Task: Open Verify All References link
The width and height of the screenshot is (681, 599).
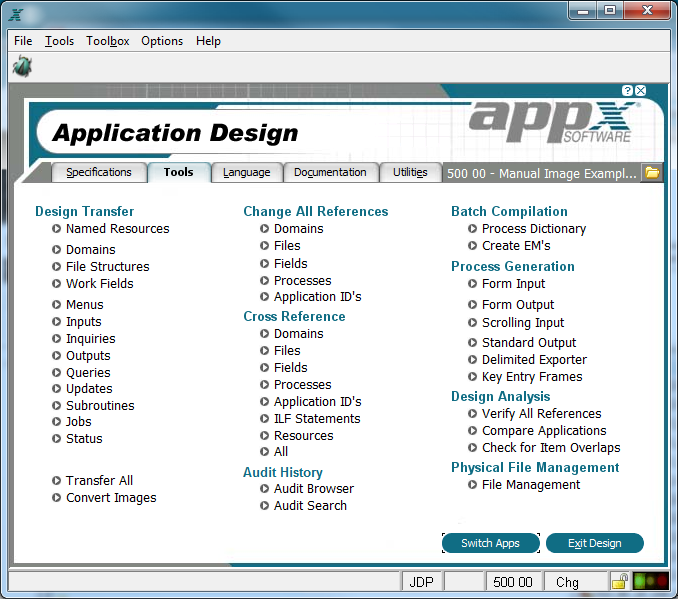Action: point(542,414)
